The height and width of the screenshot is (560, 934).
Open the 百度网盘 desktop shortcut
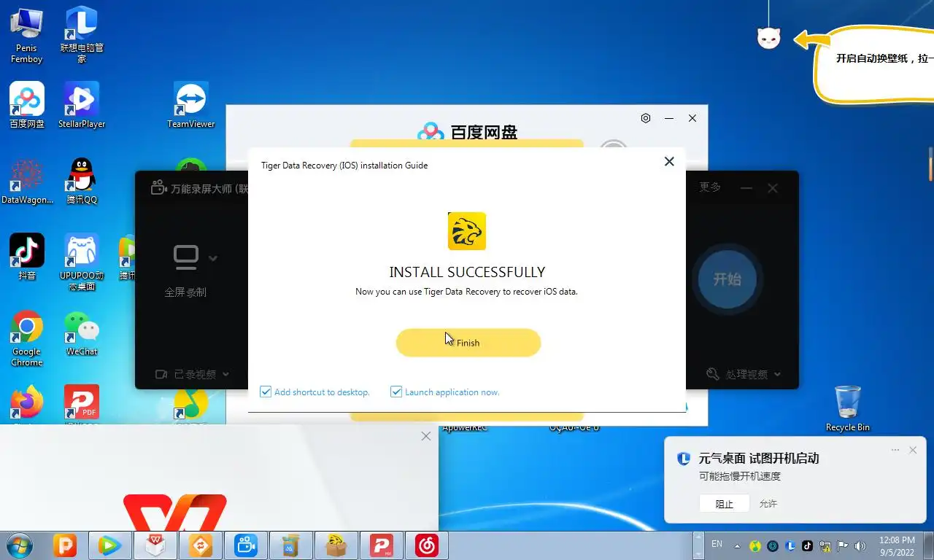coord(27,105)
